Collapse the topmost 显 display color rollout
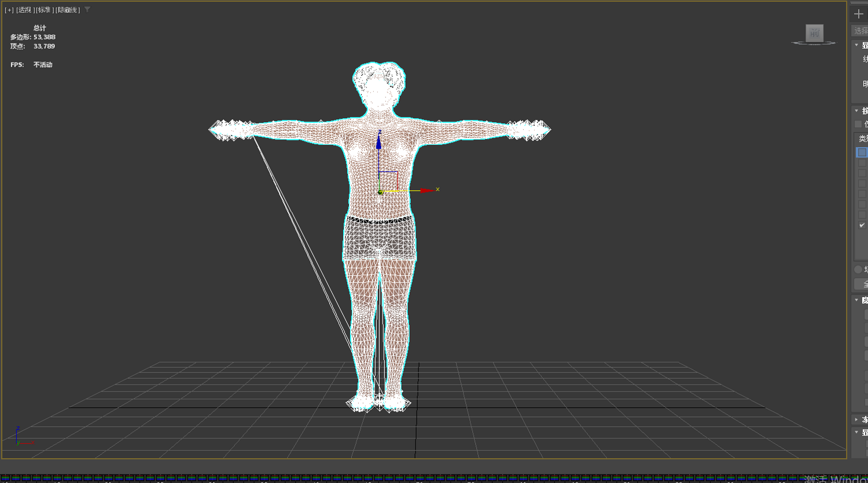868x483 pixels. click(x=857, y=45)
